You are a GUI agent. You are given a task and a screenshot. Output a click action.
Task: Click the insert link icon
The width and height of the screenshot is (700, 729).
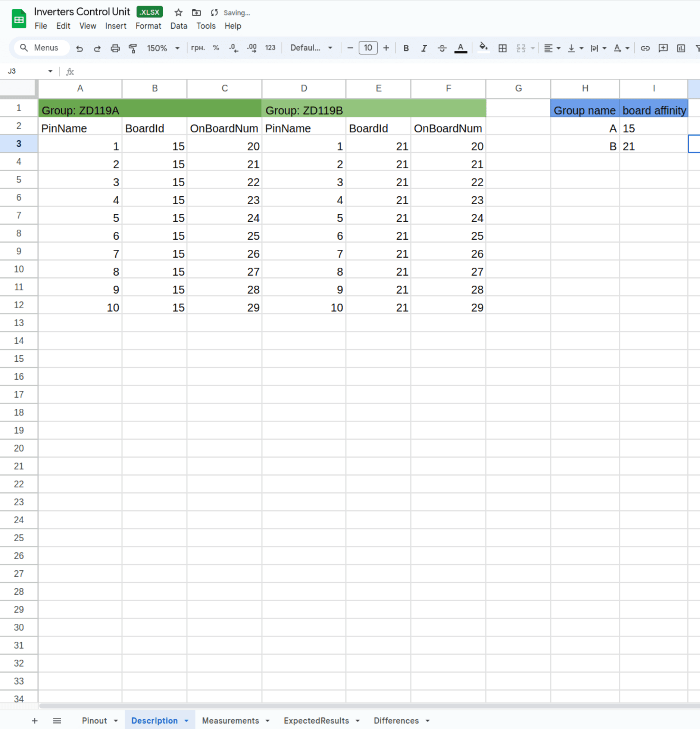pos(645,48)
